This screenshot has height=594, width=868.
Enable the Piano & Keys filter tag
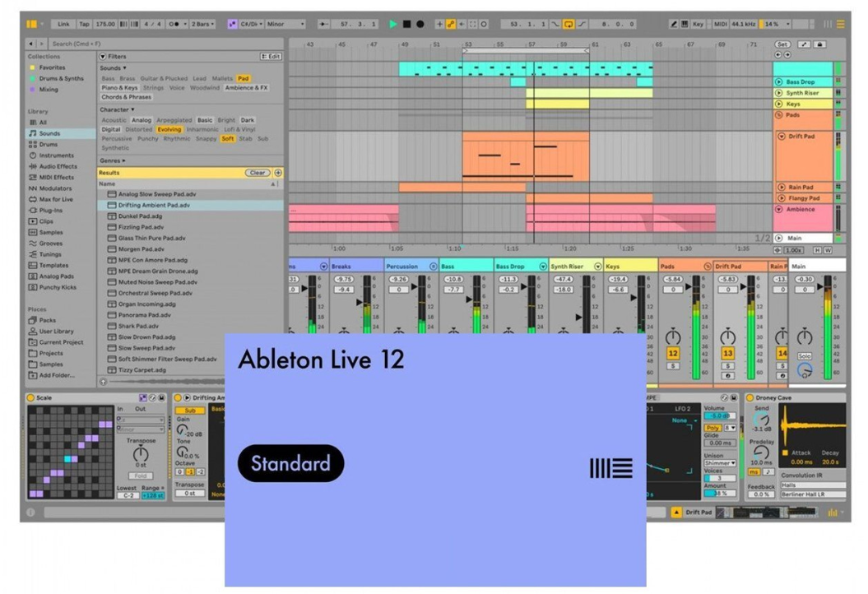(119, 88)
